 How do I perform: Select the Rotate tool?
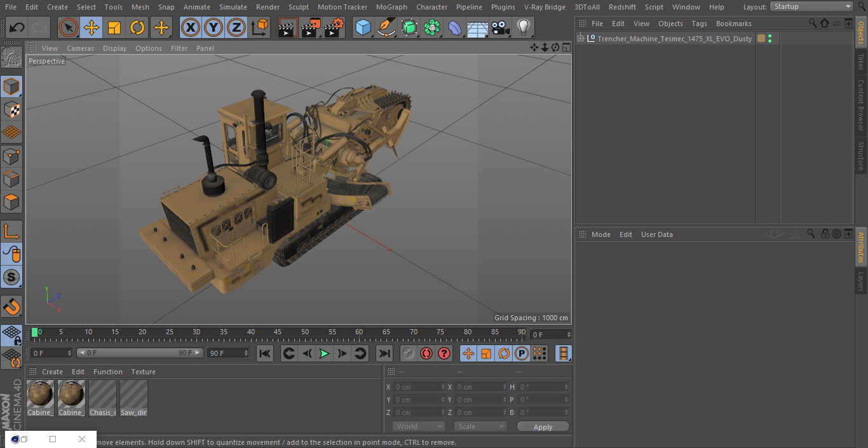[137, 27]
